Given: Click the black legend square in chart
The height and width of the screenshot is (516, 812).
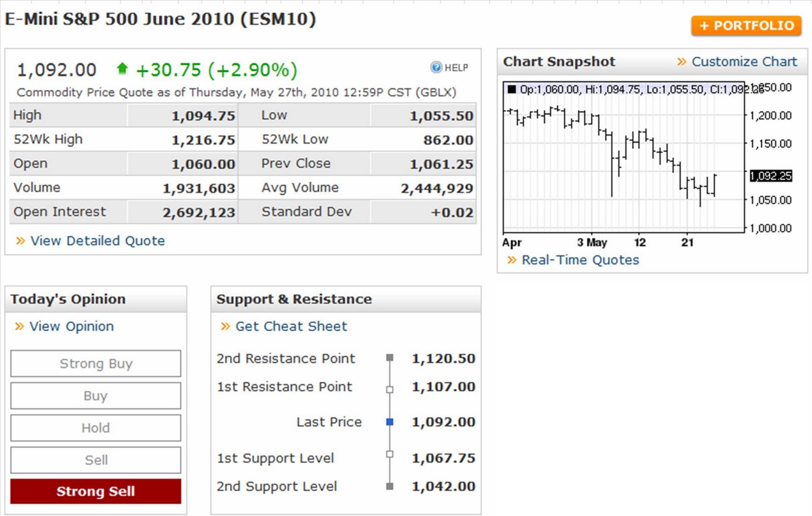Looking at the screenshot, I should [x=512, y=89].
